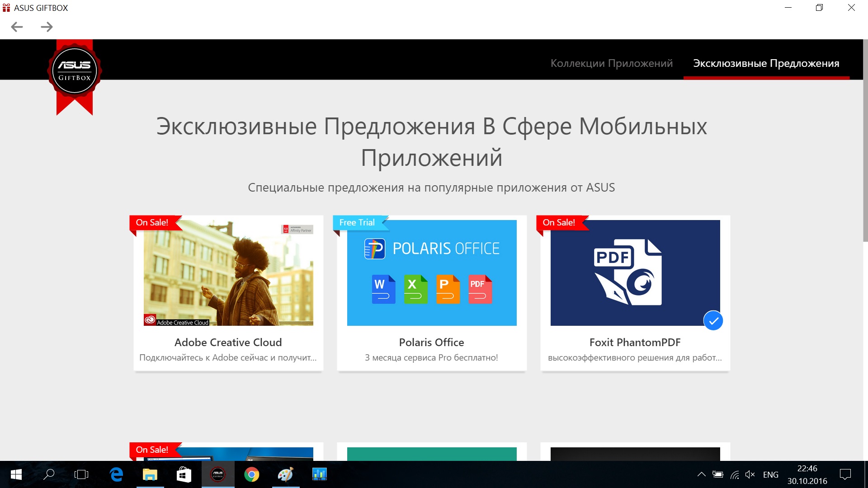Click 'высокоэффективного решения' description text
Image resolution: width=868 pixels, height=488 pixels.
click(635, 357)
